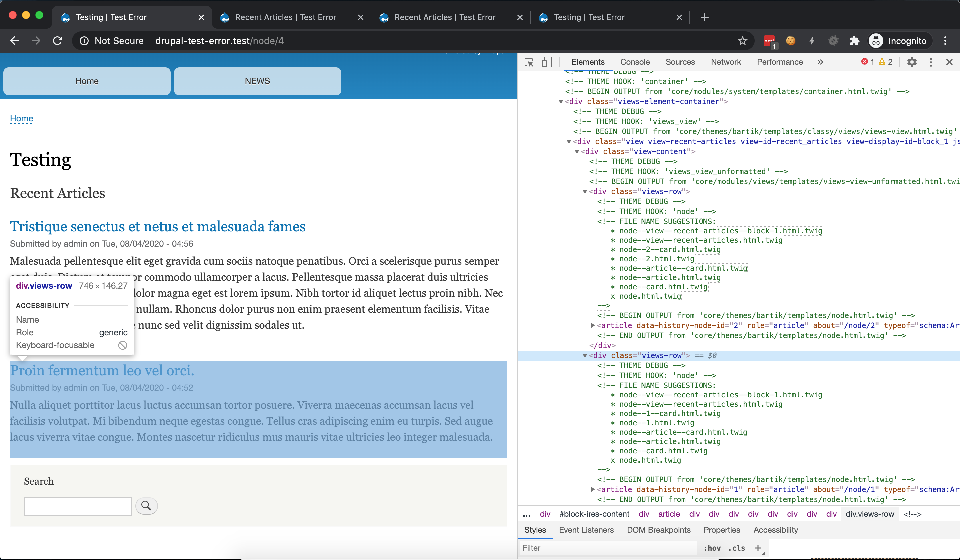The width and height of the screenshot is (960, 560).
Task: Click the Home navigation button
Action: click(x=87, y=81)
